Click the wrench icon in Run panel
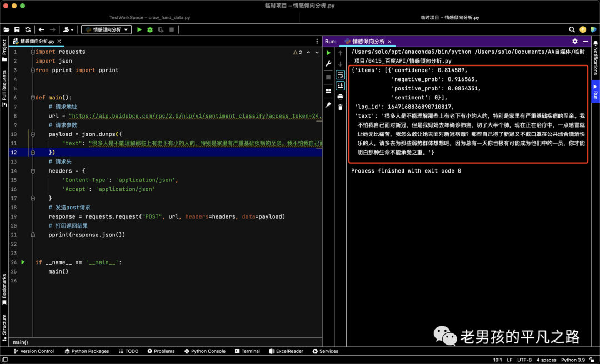The height and width of the screenshot is (364, 600). tap(328, 64)
